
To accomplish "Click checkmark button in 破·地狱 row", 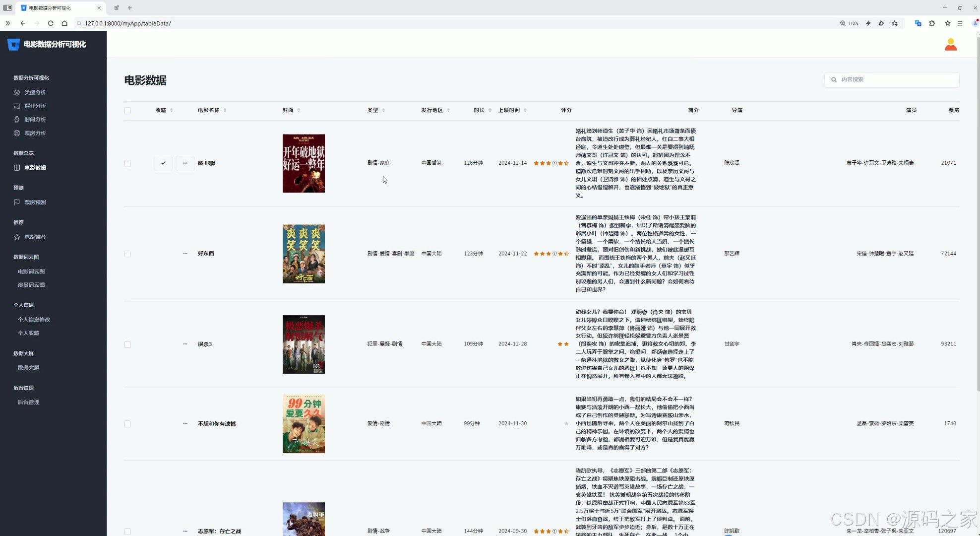I will 163,163.
